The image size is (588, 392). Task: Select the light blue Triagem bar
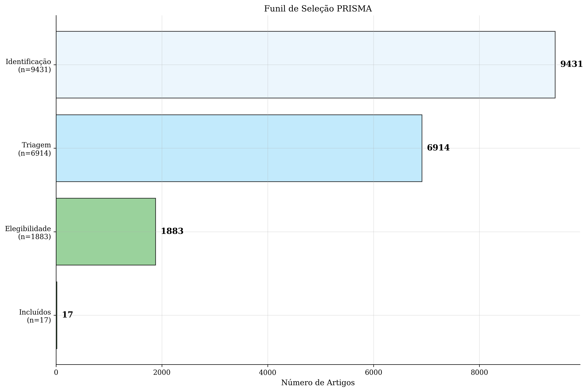pyautogui.click(x=239, y=148)
